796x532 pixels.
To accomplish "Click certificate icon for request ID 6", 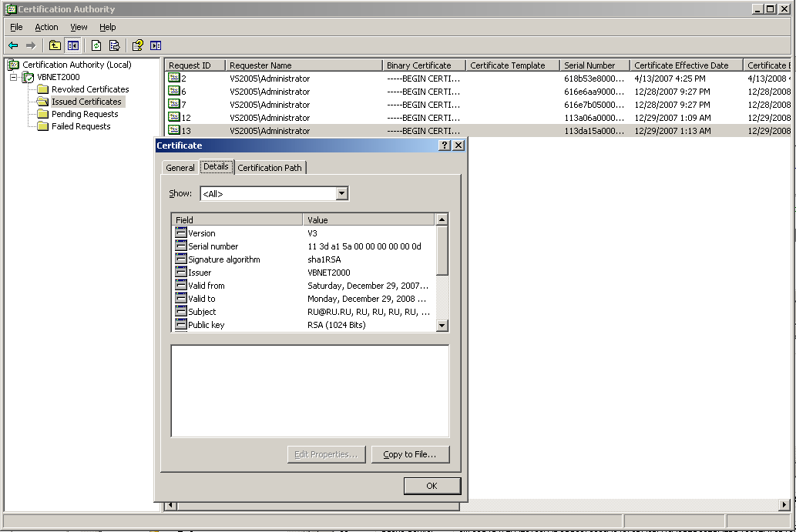I will pos(174,92).
